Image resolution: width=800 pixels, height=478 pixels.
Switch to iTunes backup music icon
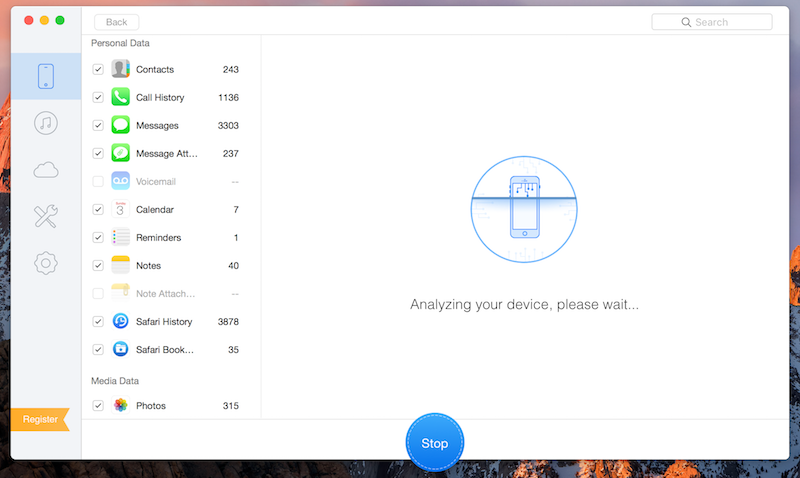tap(45, 123)
